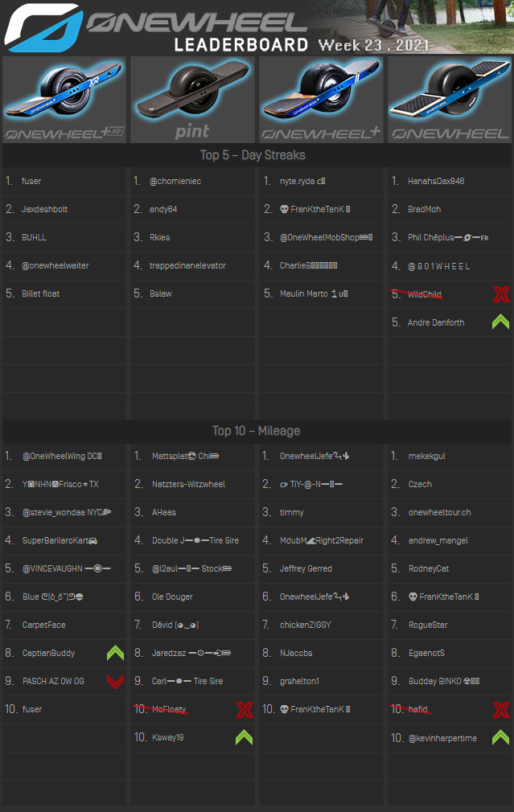Click the red X beside hafid
The width and height of the screenshot is (514, 812).
[501, 709]
